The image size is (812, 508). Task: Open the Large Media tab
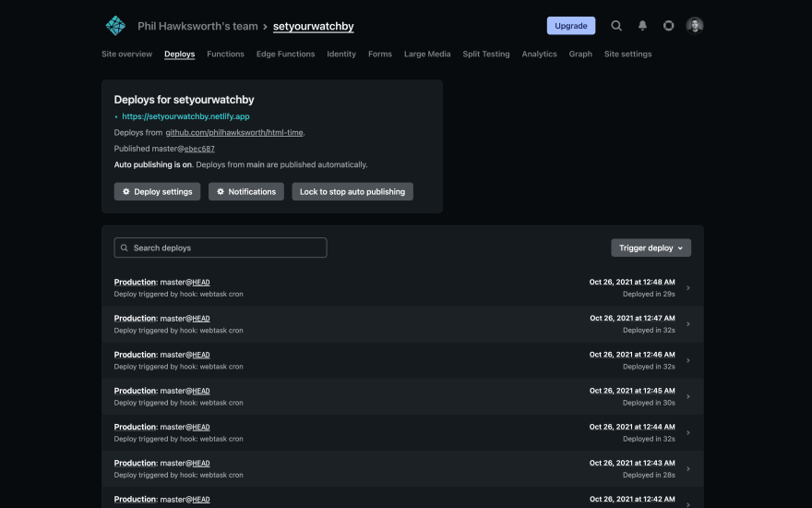[x=427, y=54]
